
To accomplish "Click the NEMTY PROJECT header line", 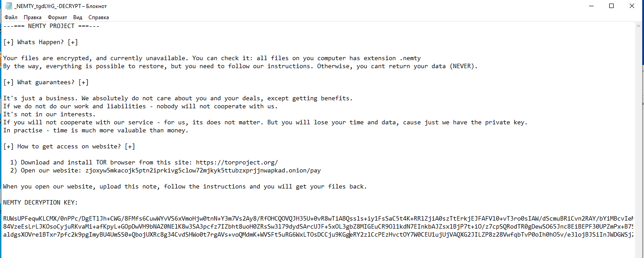I will tap(51, 26).
